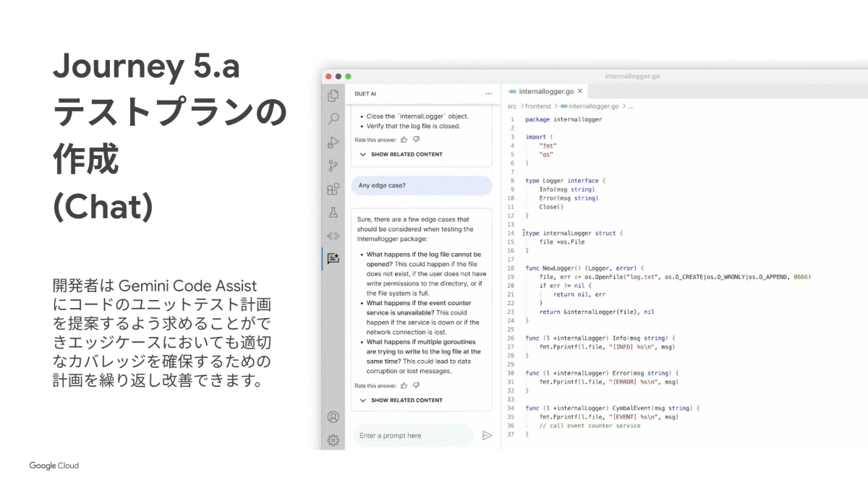
Task: Click line number 1 in the gutter
Action: click(x=512, y=119)
